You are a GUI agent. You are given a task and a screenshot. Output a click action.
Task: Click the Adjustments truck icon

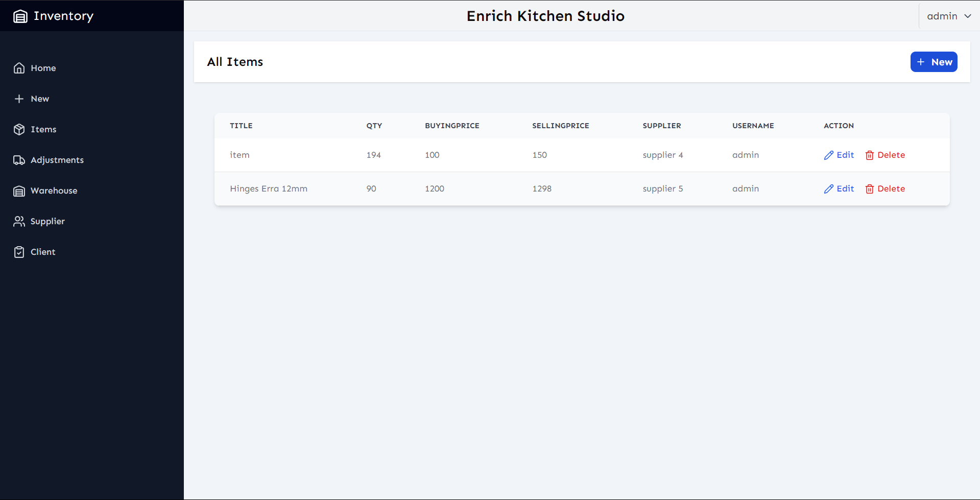19,160
